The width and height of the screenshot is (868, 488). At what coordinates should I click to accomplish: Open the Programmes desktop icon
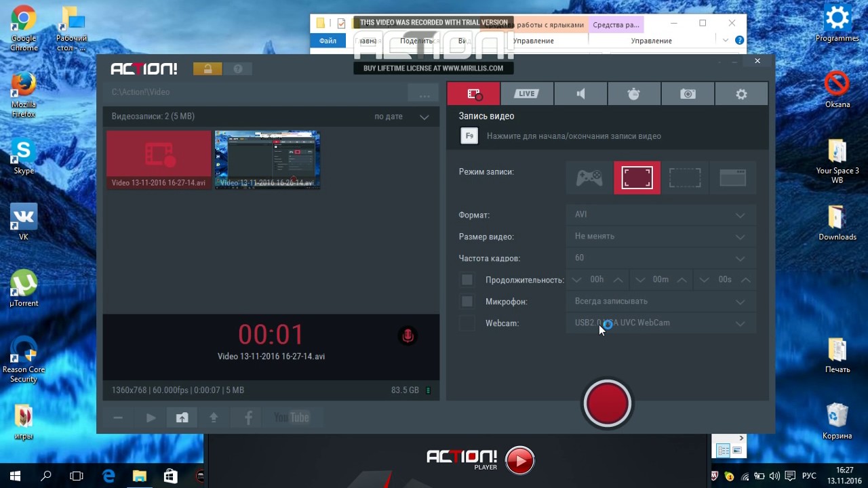(x=837, y=24)
